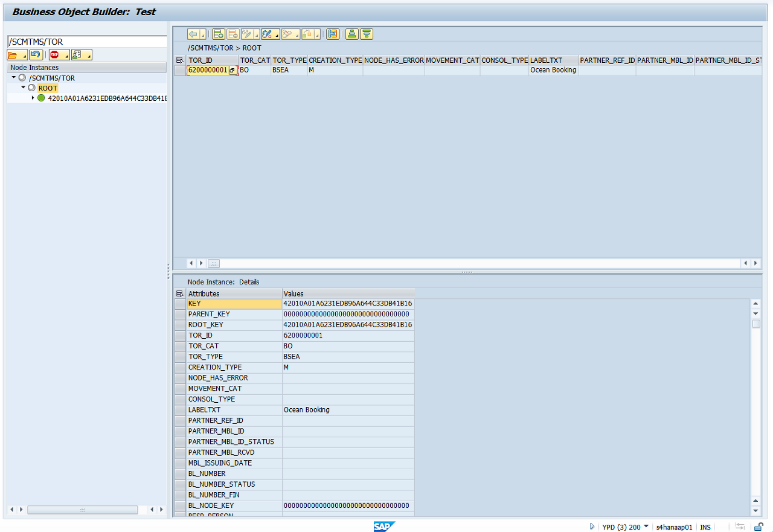Click the blue undo arrow icon
The image size is (773, 532).
[36, 55]
